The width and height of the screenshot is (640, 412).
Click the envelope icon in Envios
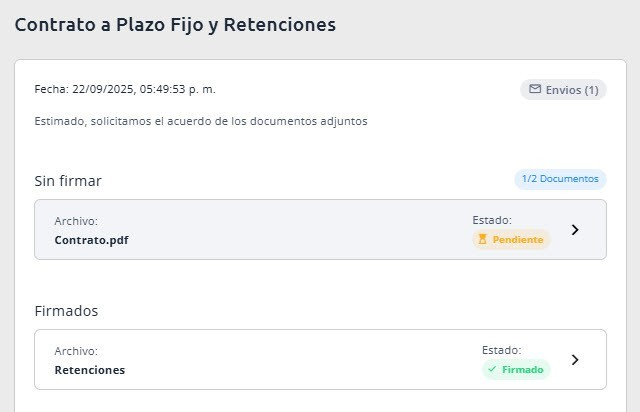click(x=535, y=89)
